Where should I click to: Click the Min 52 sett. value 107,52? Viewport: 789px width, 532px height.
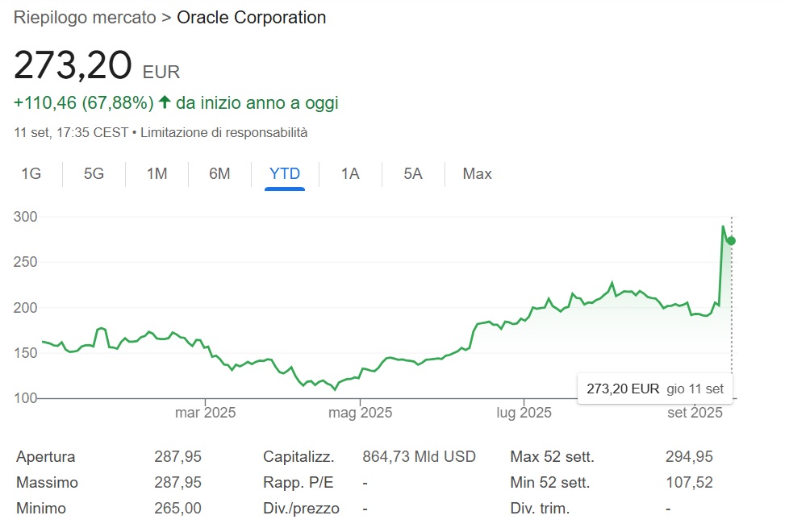(x=689, y=483)
